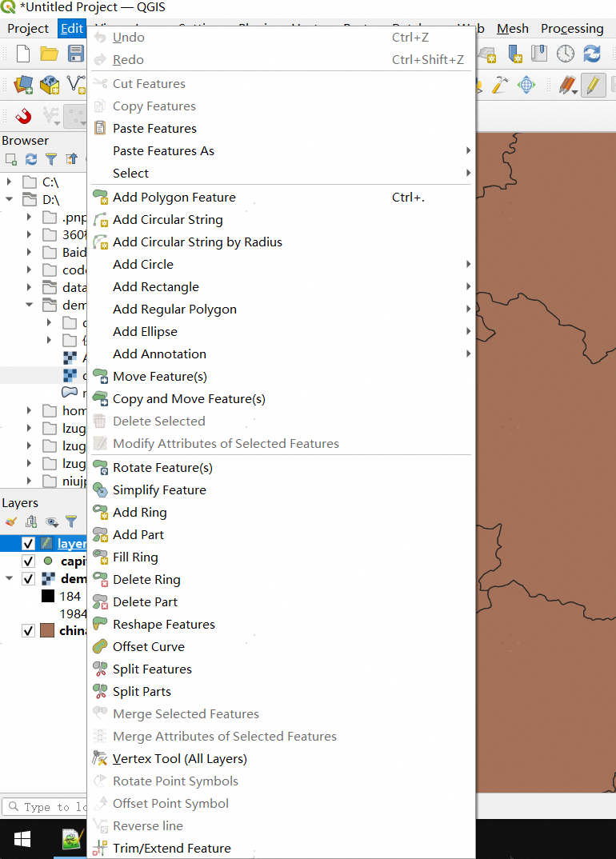This screenshot has width=616, height=859.
Task: Click the Windows Start button
Action: [x=22, y=839]
